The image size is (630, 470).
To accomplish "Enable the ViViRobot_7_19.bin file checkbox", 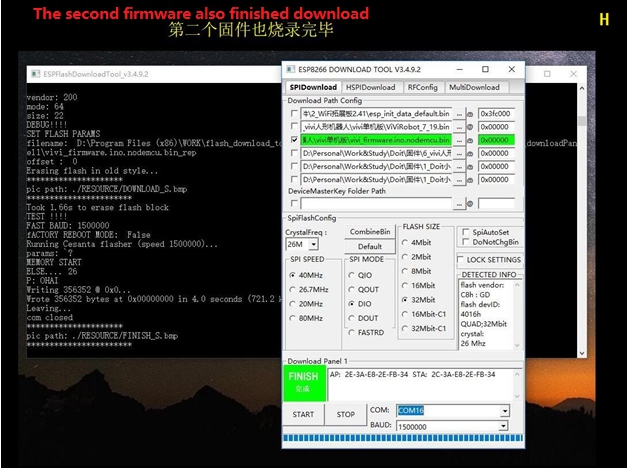I will pyautogui.click(x=294, y=127).
